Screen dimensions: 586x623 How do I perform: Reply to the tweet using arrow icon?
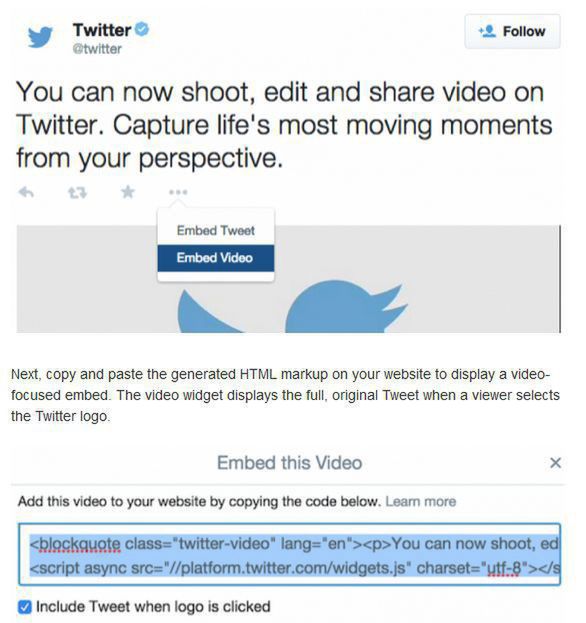(x=26, y=193)
